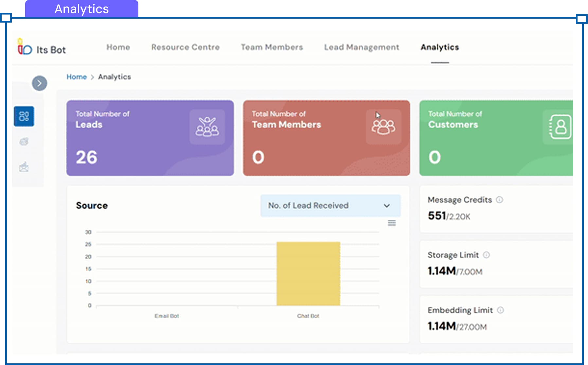Click the Team Members card people icon

[x=383, y=127]
